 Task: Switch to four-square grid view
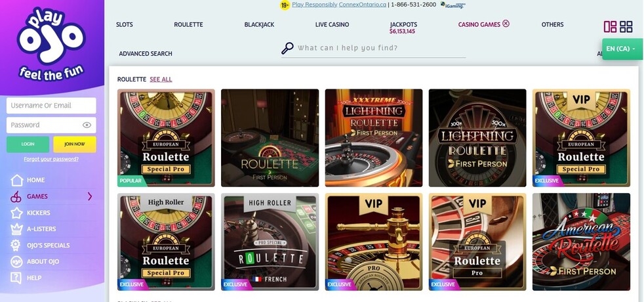pos(626,27)
